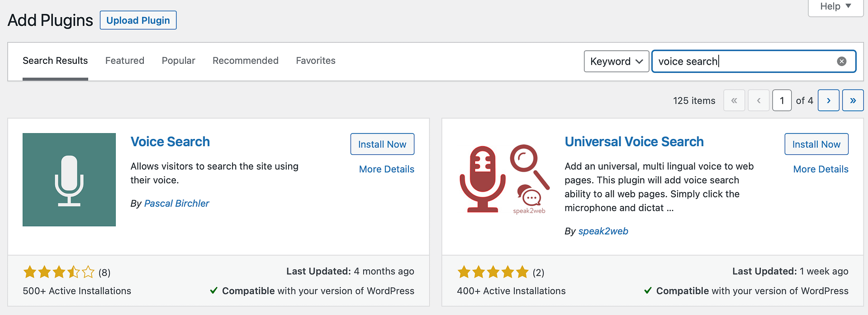Image resolution: width=868 pixels, height=315 pixels.
Task: Click the Voice Search star rating
Action: (59, 272)
